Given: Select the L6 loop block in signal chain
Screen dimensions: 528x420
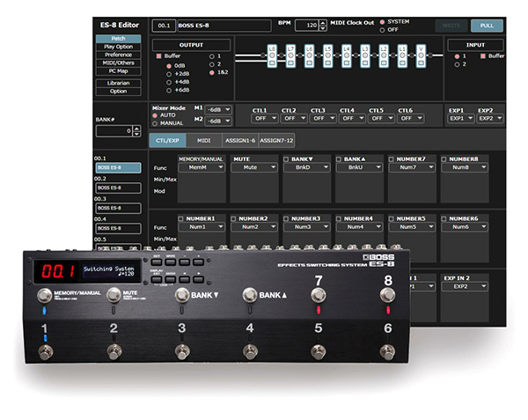Looking at the screenshot, I should (x=310, y=55).
